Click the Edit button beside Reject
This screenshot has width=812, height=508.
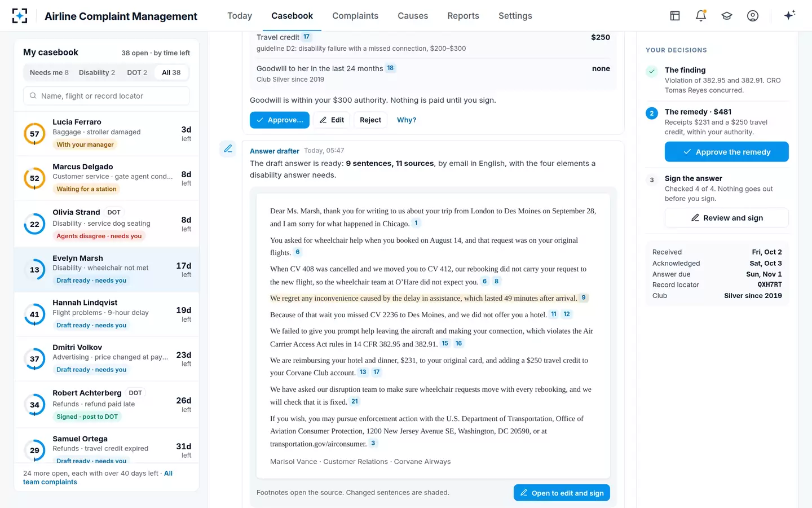[x=332, y=120]
